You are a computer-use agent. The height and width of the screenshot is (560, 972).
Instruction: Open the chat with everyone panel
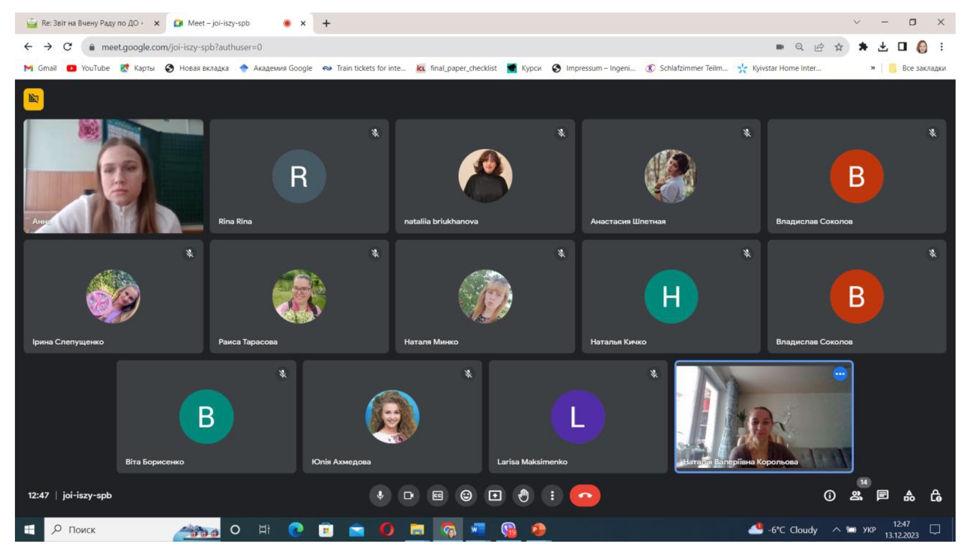882,495
